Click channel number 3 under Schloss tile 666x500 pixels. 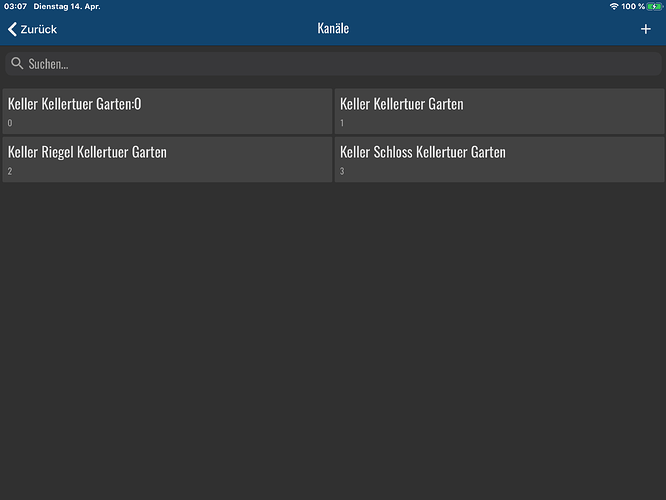click(342, 172)
